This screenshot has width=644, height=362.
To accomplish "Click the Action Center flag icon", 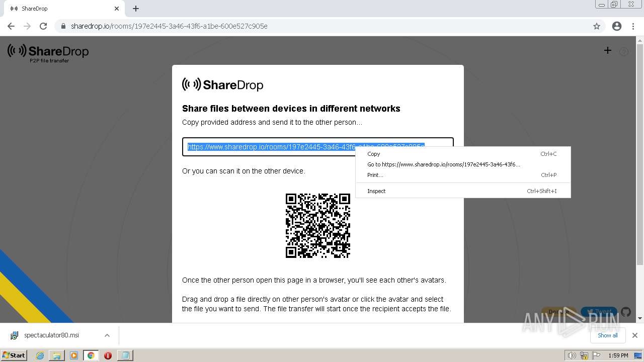I will tap(595, 355).
